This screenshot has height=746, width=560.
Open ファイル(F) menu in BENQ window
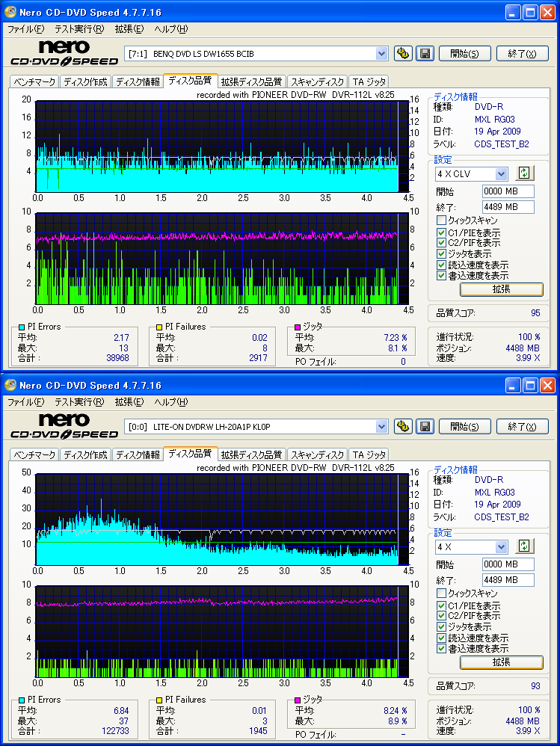[25, 29]
